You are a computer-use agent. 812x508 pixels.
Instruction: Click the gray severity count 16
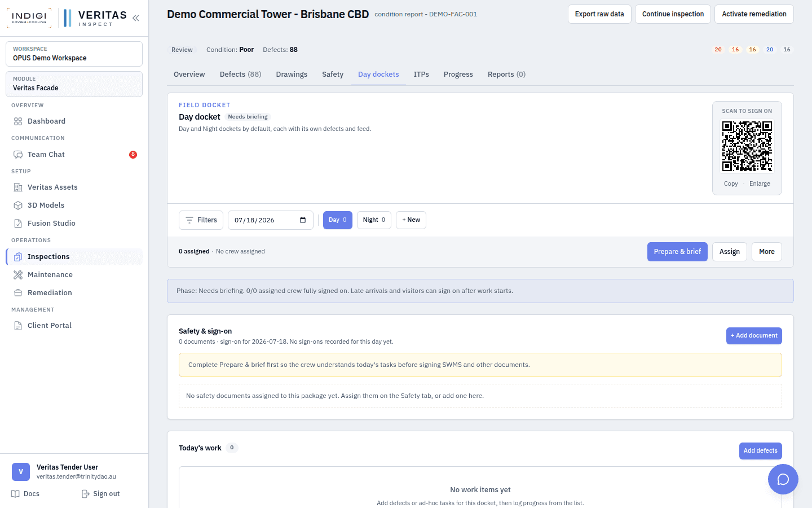pos(787,50)
